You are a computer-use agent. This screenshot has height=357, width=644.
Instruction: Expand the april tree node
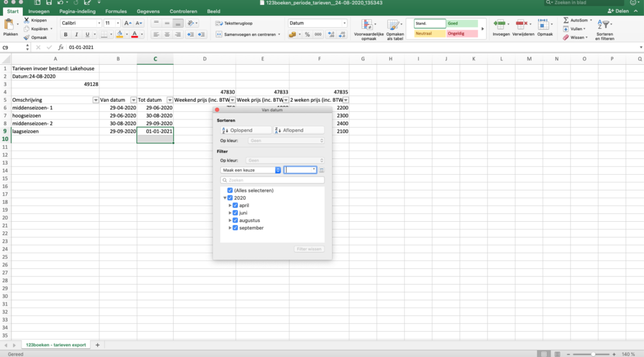230,205
